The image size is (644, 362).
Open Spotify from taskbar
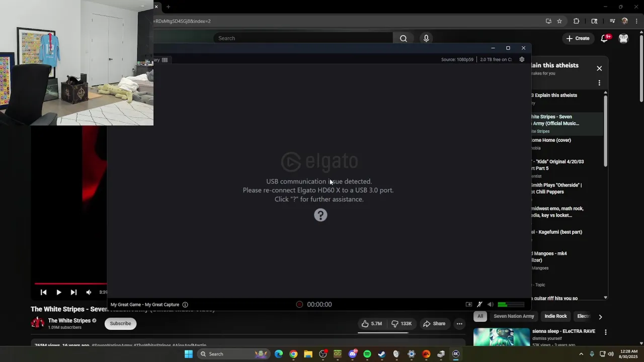367,354
